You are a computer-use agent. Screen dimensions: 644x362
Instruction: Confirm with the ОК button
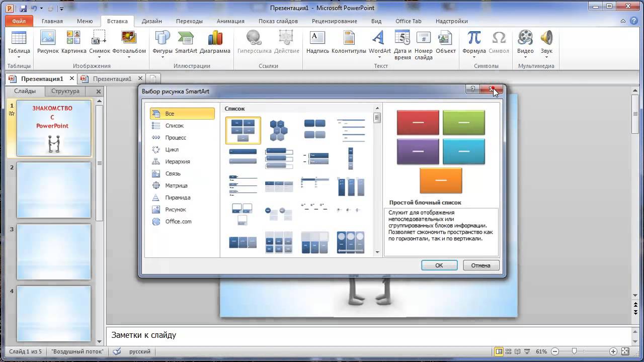[439, 265]
